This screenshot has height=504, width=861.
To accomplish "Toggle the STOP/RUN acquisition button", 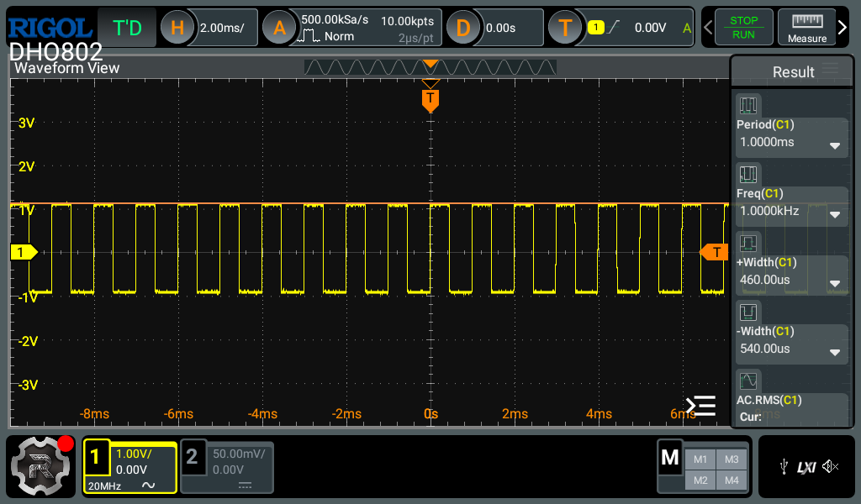I will (743, 28).
